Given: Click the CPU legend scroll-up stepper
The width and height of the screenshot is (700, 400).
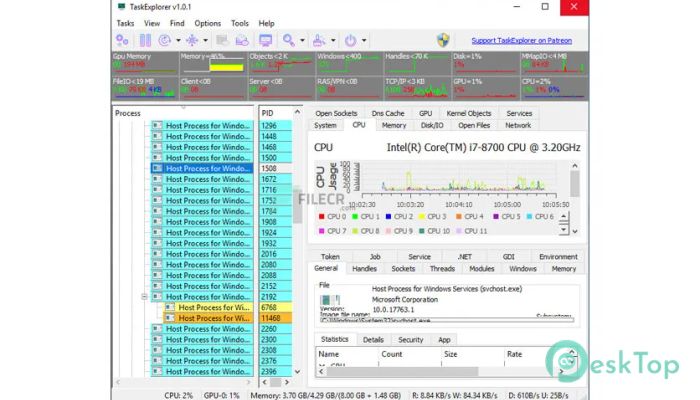Looking at the screenshot, I should (x=563, y=217).
